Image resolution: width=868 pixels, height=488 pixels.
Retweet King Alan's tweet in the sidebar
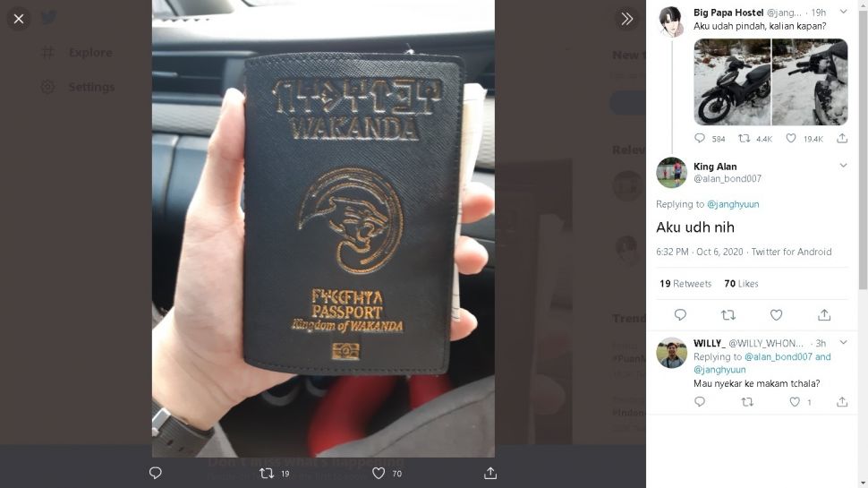(728, 314)
